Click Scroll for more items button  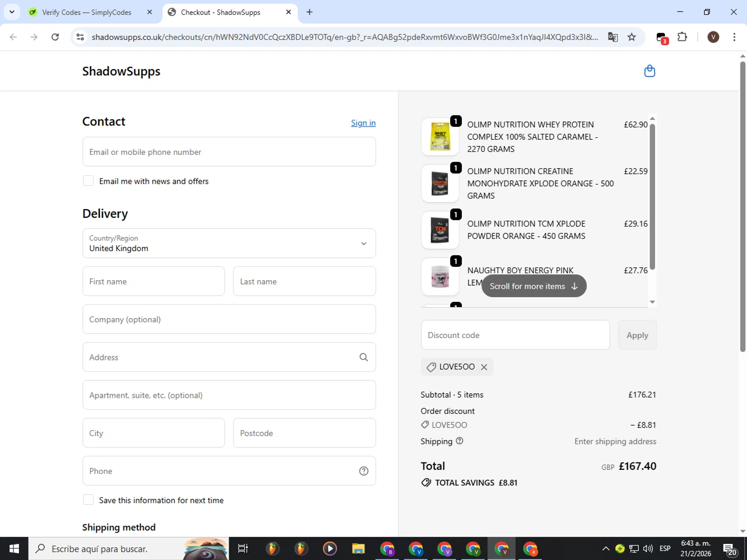534,286
